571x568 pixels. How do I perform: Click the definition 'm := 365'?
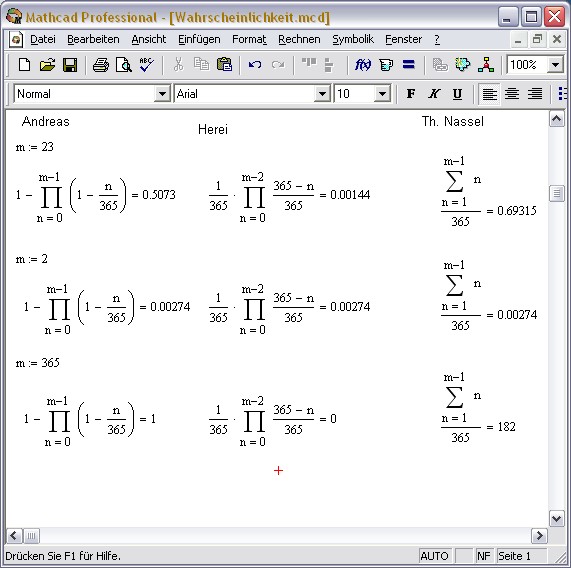coord(38,363)
